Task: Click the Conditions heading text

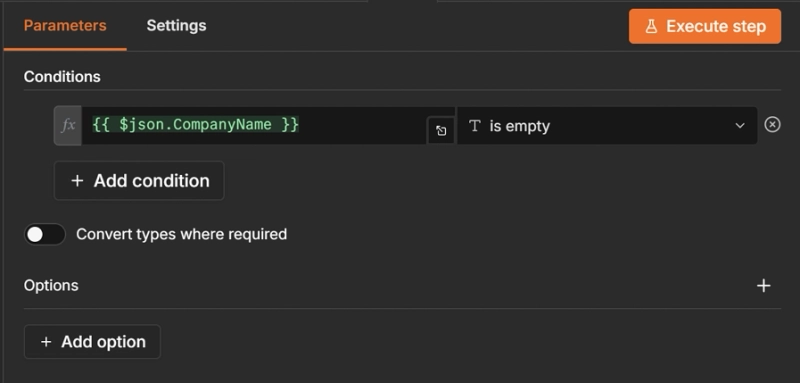Action: coord(62,76)
